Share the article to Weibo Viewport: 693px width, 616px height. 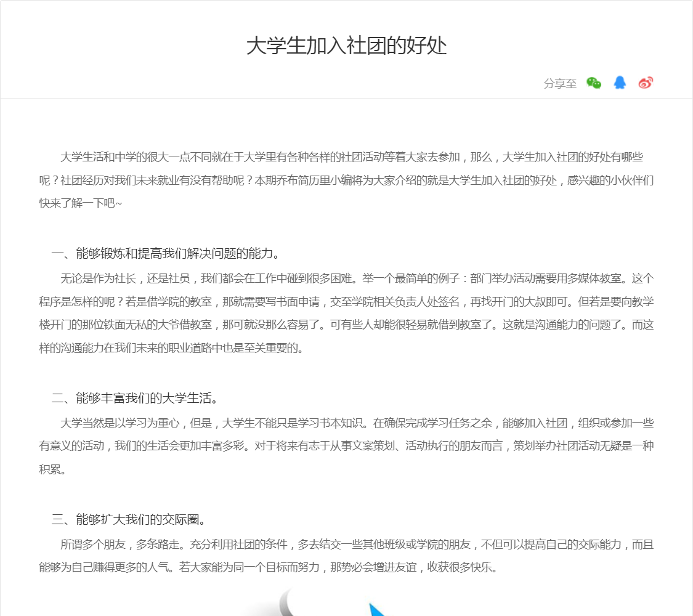pyautogui.click(x=646, y=83)
